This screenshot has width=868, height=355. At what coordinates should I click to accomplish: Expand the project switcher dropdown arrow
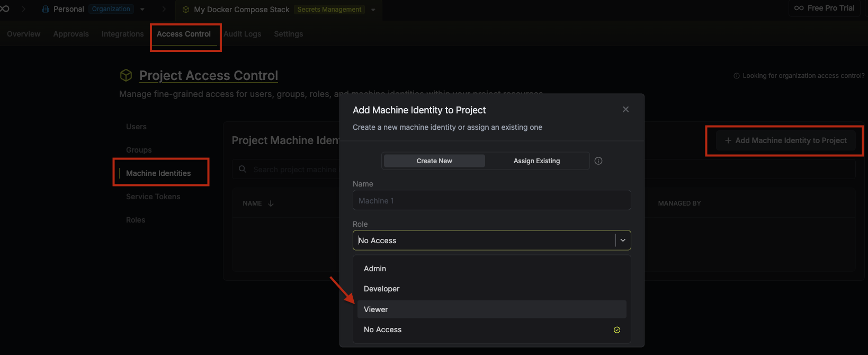pyautogui.click(x=373, y=10)
